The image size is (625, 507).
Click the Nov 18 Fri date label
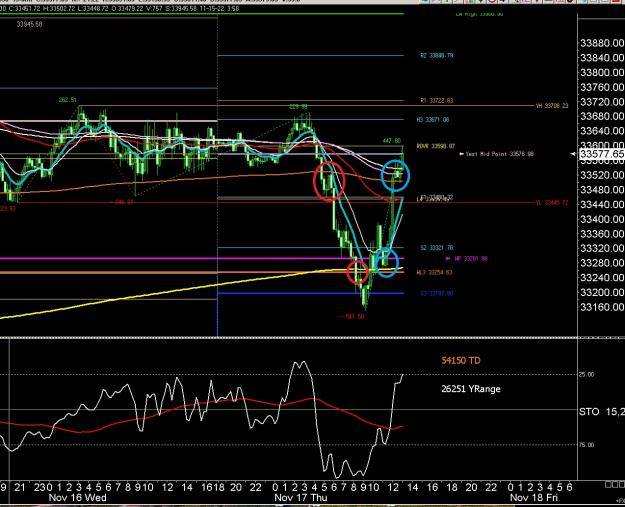534,498
